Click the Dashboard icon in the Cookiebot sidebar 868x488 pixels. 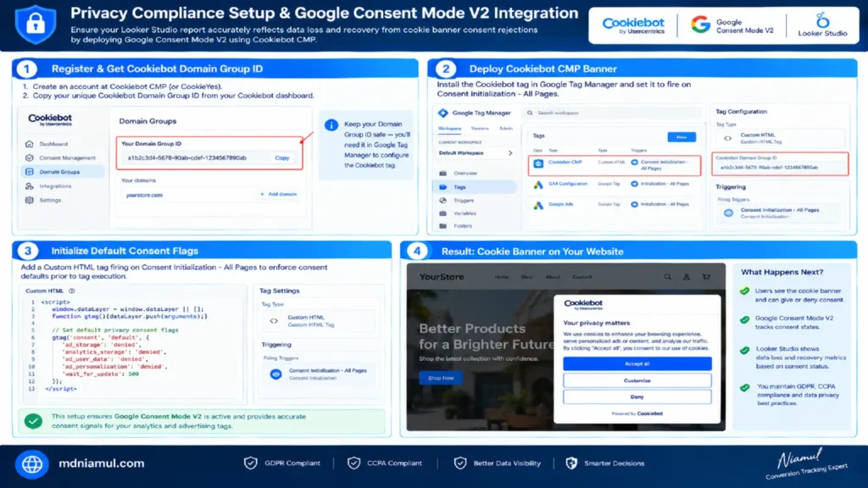pyautogui.click(x=30, y=144)
